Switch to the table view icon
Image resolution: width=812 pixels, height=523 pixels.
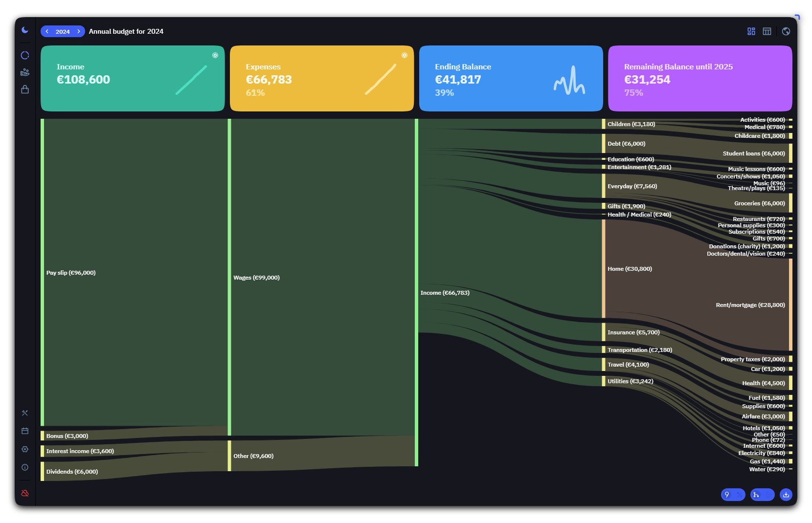[x=767, y=31]
